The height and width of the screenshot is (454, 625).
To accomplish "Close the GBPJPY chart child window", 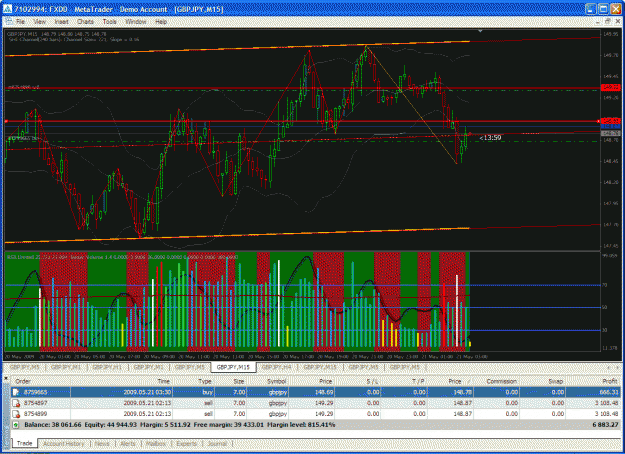I will coord(617,21).
